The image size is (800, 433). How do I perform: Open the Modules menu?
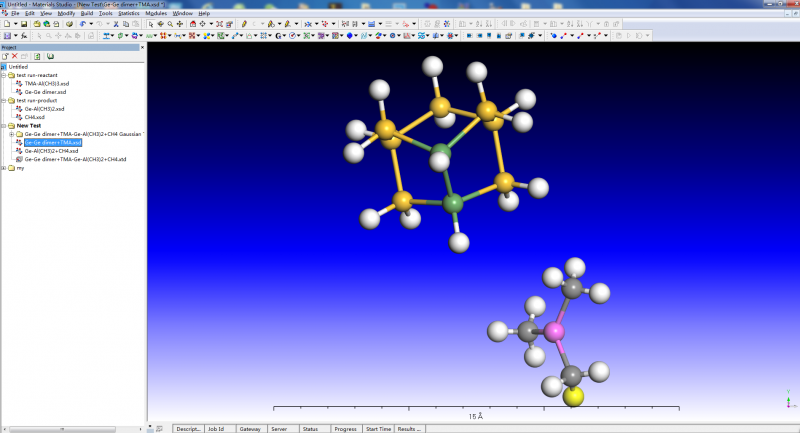point(156,13)
